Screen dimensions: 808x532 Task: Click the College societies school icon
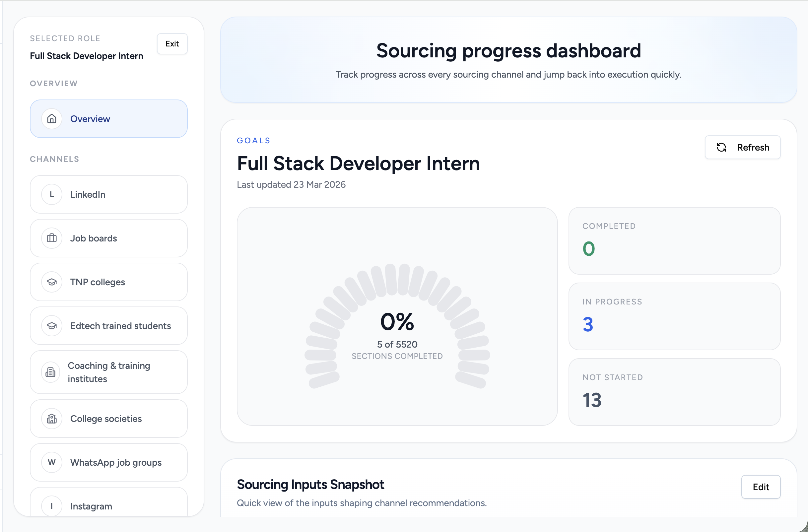pos(52,419)
